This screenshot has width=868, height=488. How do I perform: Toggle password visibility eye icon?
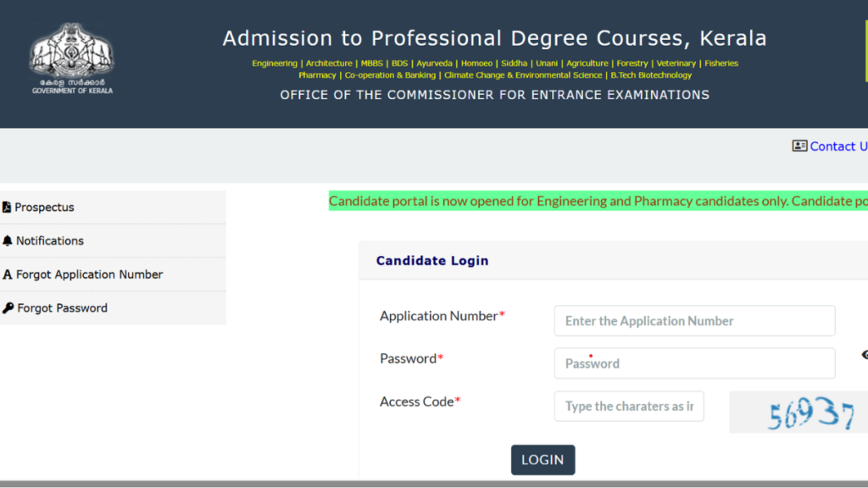pyautogui.click(x=864, y=355)
